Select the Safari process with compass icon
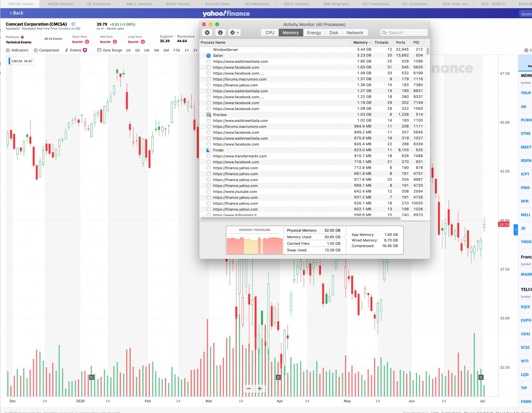532x413 pixels. pyautogui.click(x=312, y=55)
